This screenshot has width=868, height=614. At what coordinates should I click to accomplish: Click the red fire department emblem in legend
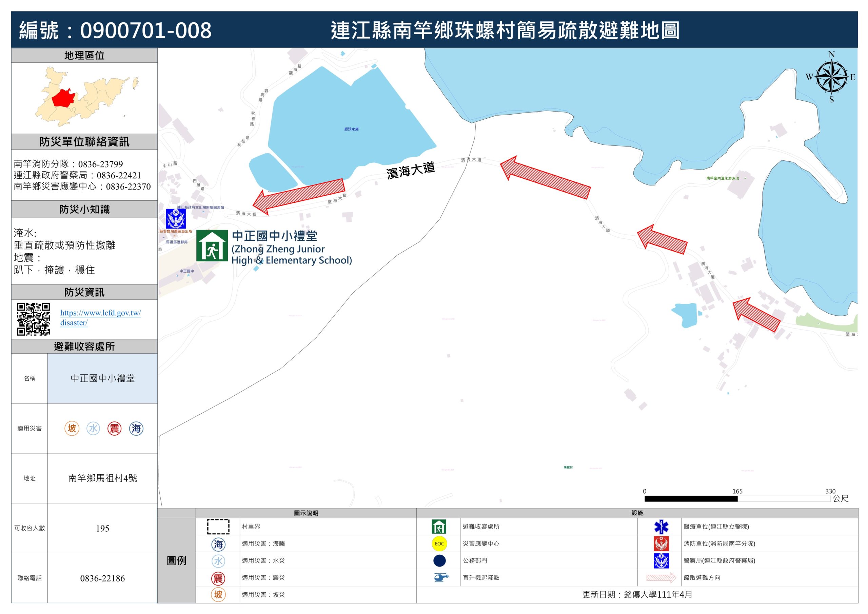click(x=661, y=544)
